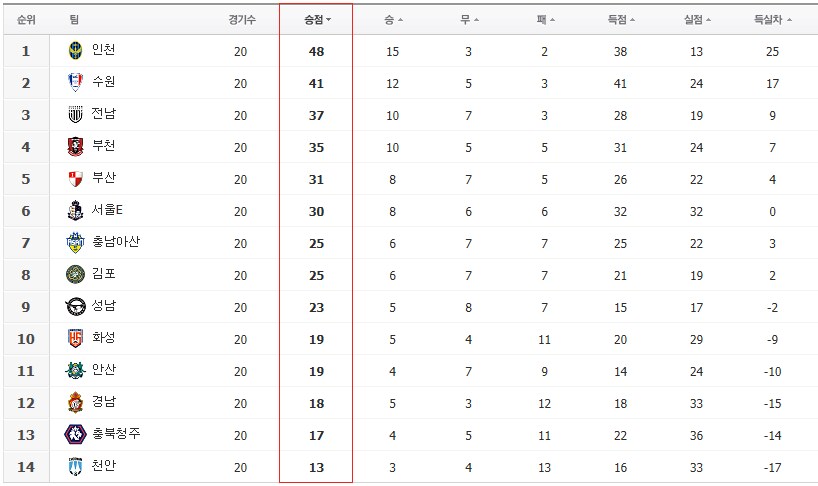Click the 화성 orange shield icon
Viewport: 818px width, 486px height.
point(76,338)
